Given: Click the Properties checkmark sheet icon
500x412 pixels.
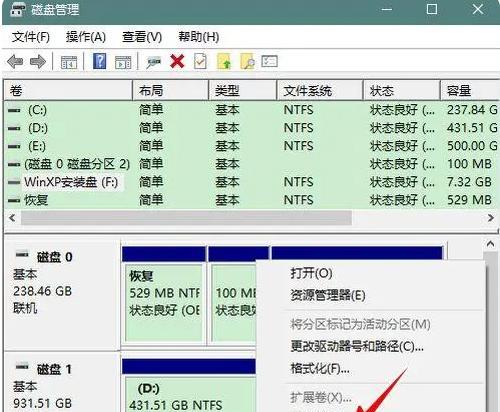Looking at the screenshot, I should click(x=200, y=61).
